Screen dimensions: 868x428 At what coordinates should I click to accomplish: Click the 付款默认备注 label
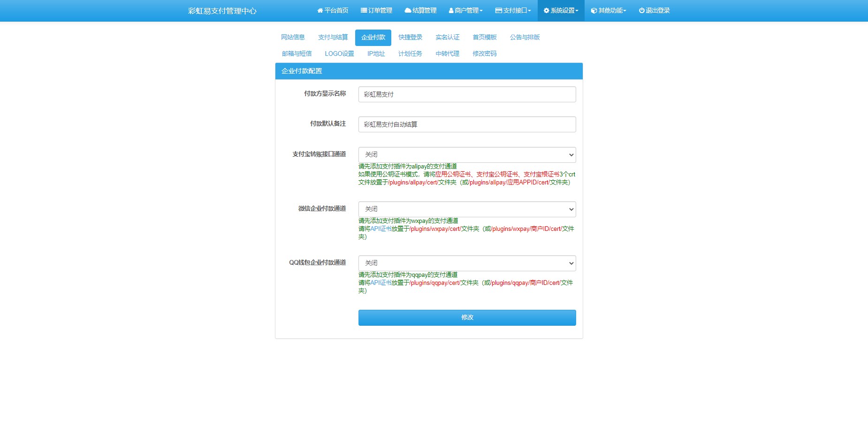[328, 123]
